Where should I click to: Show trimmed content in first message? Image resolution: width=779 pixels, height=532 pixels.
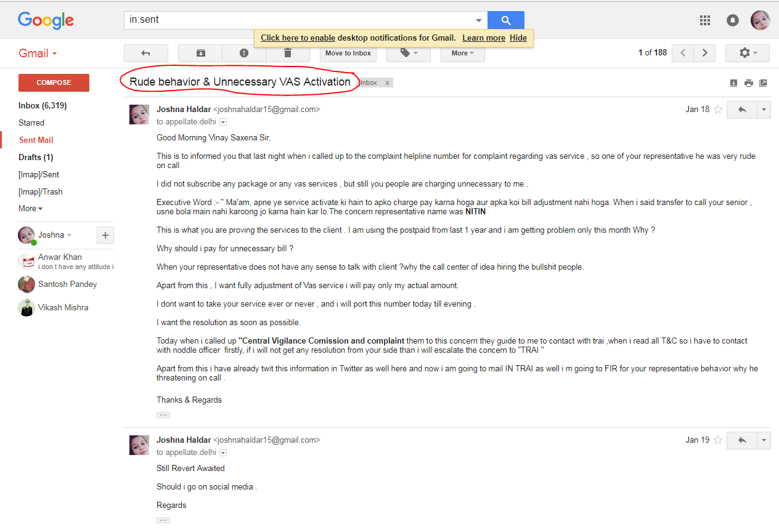click(x=163, y=415)
